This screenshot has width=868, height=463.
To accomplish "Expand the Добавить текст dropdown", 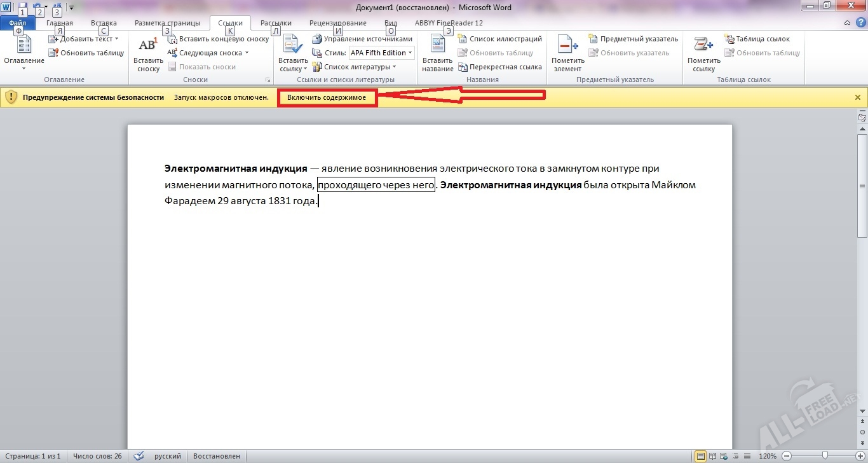I will (117, 39).
